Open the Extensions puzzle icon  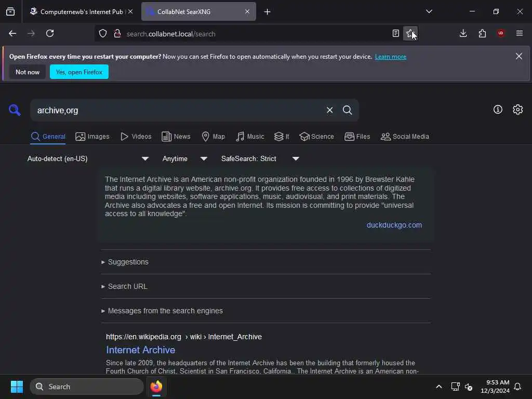pyautogui.click(x=482, y=34)
